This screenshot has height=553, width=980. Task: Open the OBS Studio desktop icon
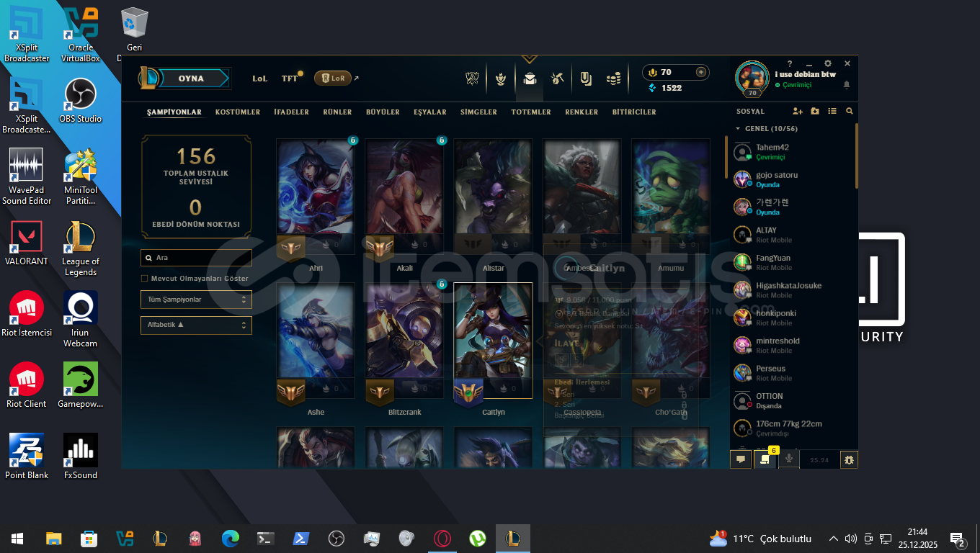tap(81, 101)
